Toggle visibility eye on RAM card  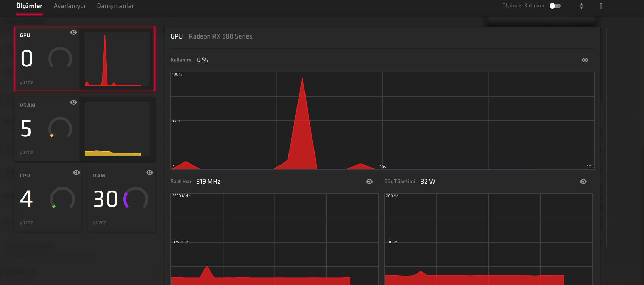click(x=150, y=173)
